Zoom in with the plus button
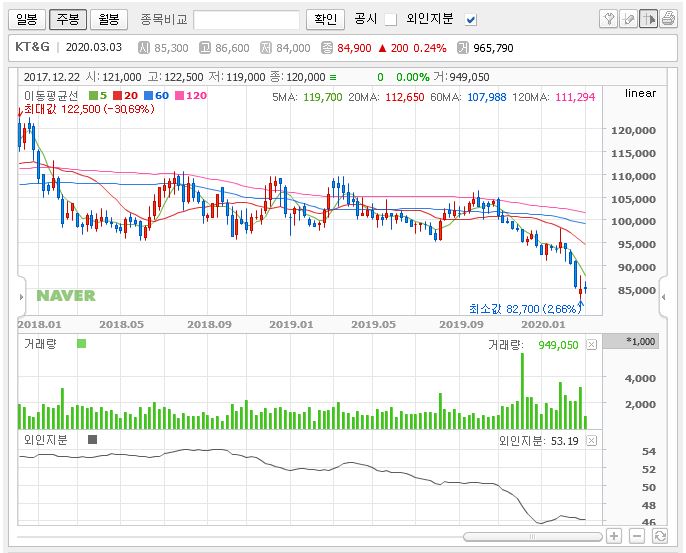The height and width of the screenshot is (553, 686). click(x=614, y=536)
